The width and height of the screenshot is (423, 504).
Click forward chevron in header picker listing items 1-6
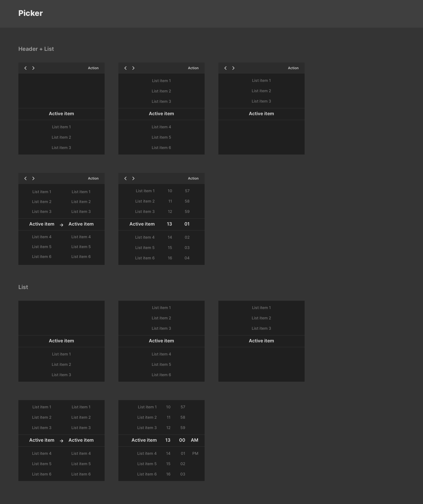click(x=133, y=68)
